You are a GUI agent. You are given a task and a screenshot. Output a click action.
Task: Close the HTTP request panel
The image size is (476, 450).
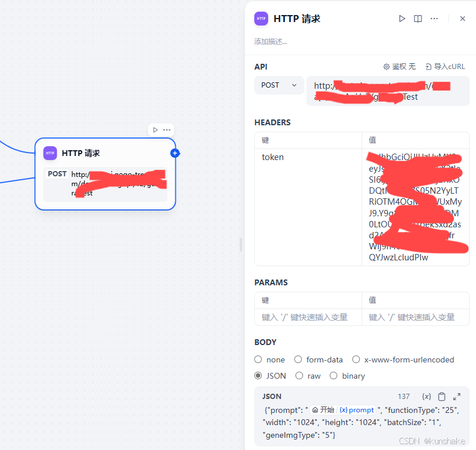[462, 19]
